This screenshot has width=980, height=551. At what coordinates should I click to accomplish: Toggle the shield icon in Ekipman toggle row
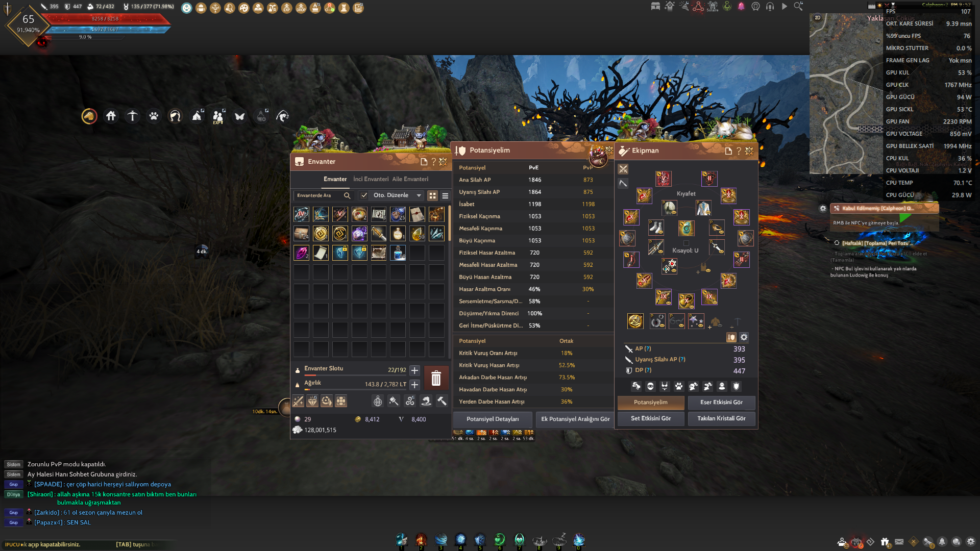tap(736, 386)
